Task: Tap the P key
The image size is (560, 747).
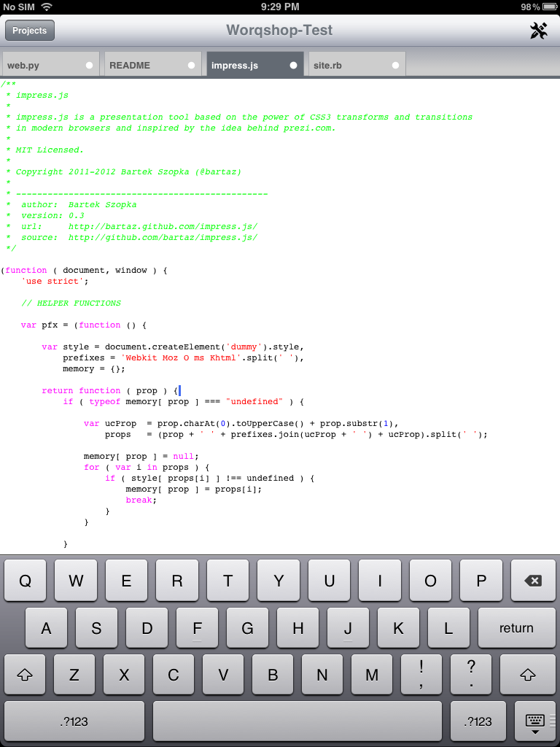Action: pyautogui.click(x=481, y=580)
